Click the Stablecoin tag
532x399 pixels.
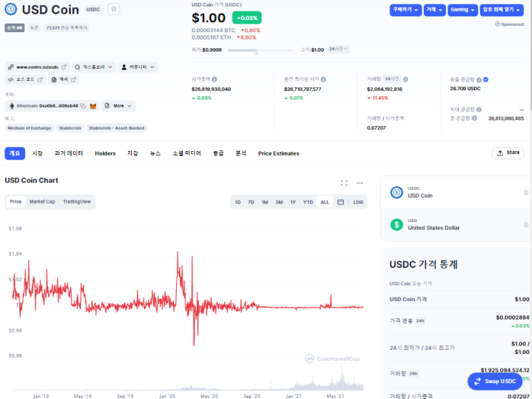[70, 128]
